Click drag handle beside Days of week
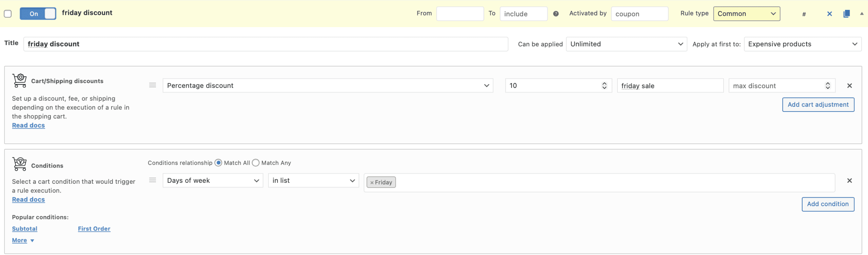 [x=153, y=180]
